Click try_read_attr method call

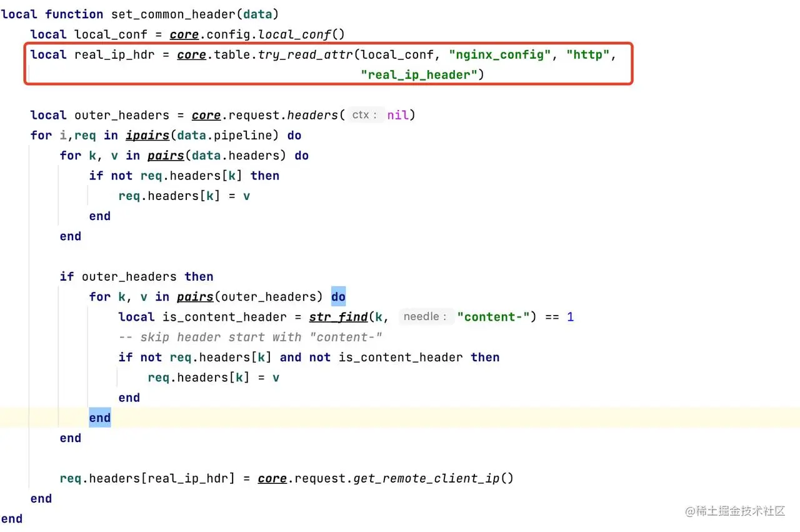(x=306, y=55)
